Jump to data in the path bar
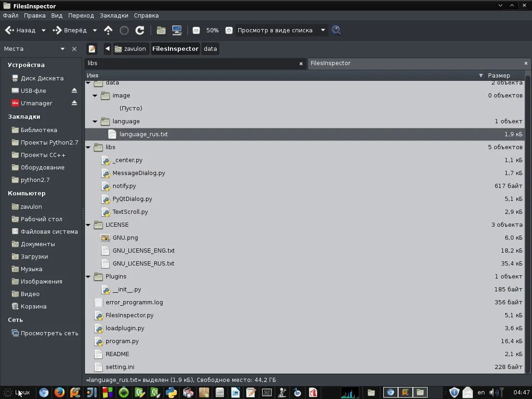 click(x=210, y=49)
